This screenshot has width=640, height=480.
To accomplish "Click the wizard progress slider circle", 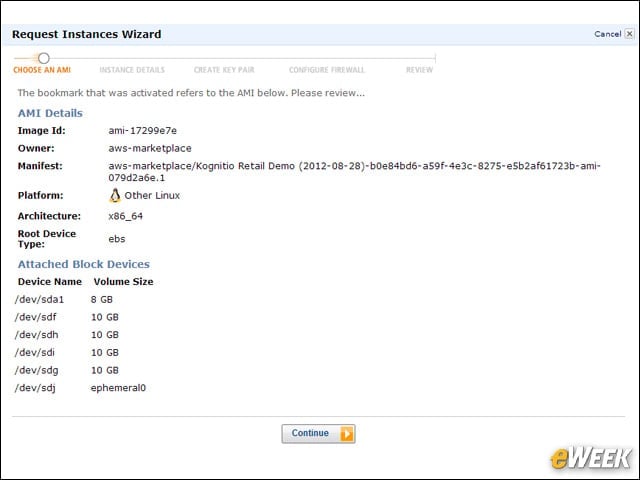I will (x=44, y=58).
